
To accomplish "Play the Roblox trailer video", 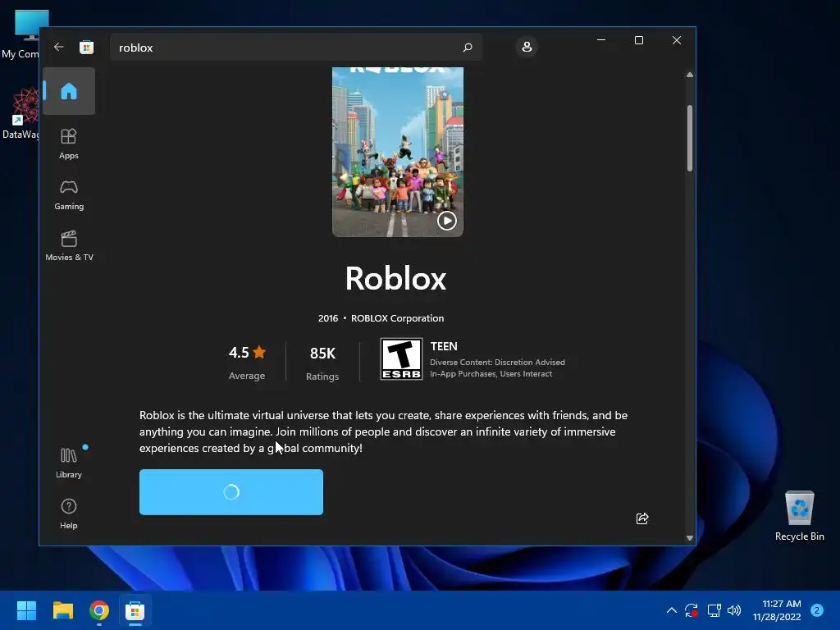I will (447, 221).
